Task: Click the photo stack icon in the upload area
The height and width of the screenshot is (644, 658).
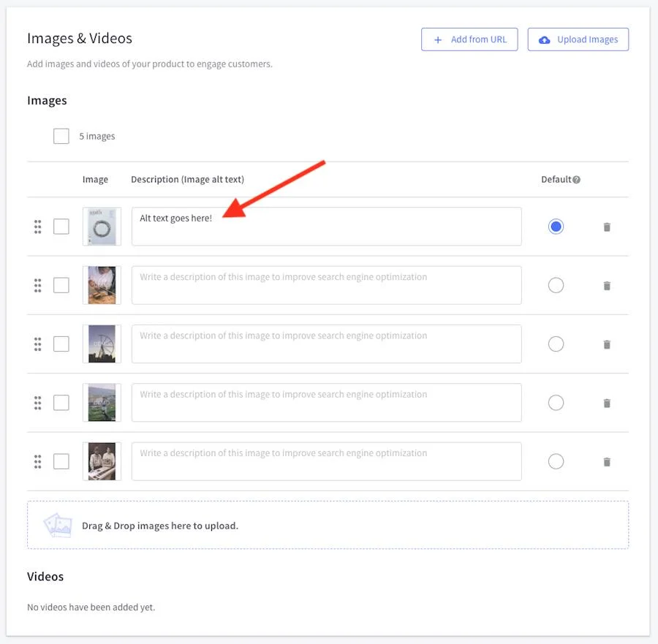Action: (x=58, y=526)
